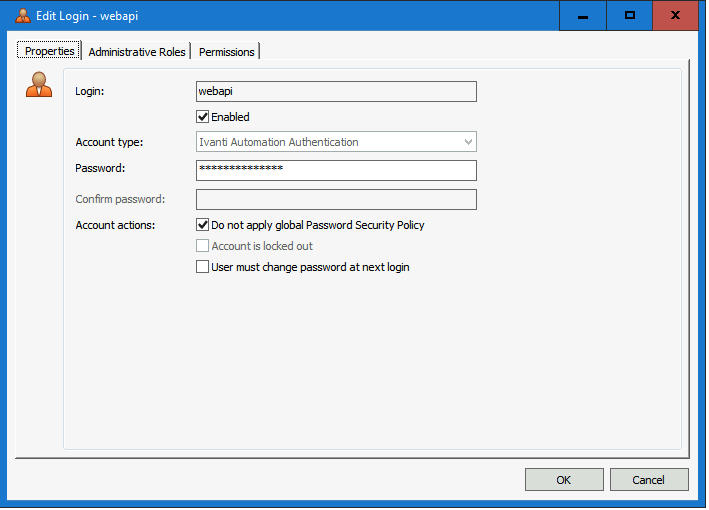Click the Confirm password: label

(120, 199)
